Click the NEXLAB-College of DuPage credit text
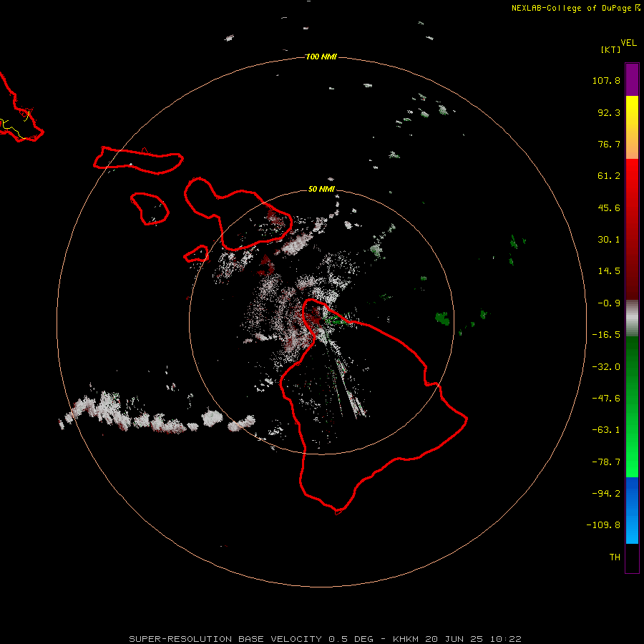 [x=575, y=8]
